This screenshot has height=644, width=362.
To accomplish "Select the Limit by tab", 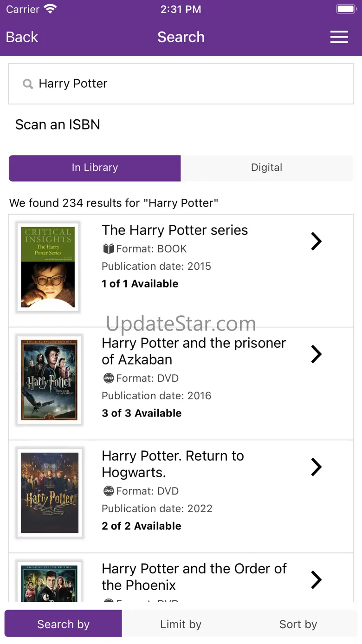I will 181,624.
